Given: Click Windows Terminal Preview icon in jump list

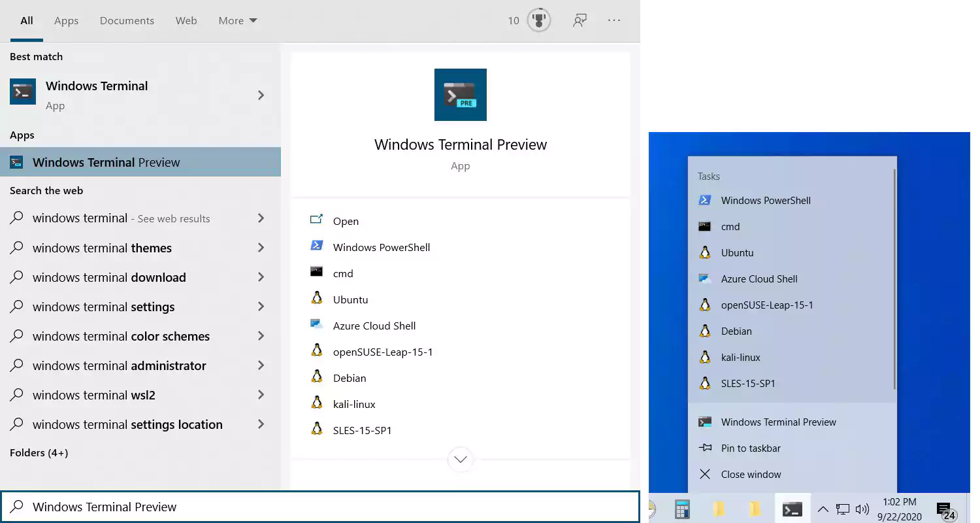Looking at the screenshot, I should (705, 422).
